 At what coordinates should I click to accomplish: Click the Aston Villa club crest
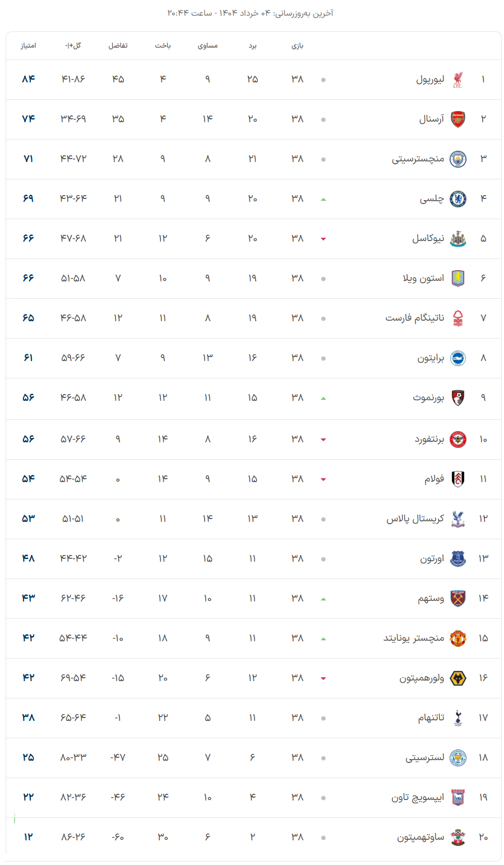coord(458,278)
